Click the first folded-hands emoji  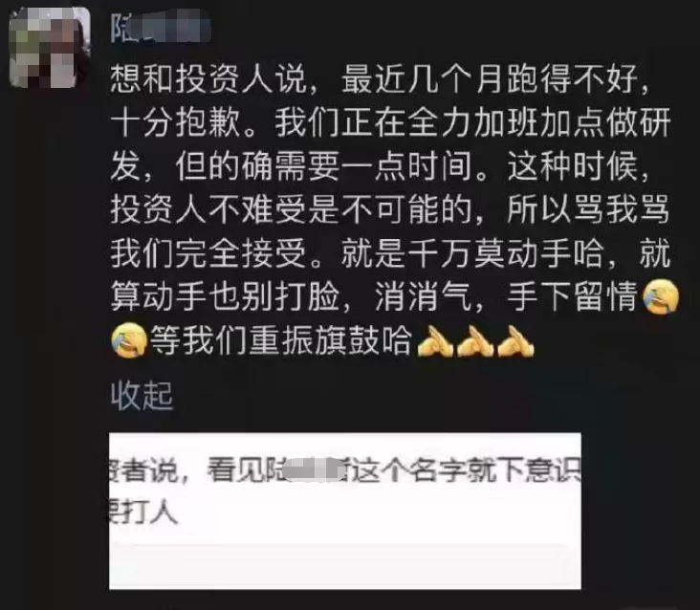[435, 341]
